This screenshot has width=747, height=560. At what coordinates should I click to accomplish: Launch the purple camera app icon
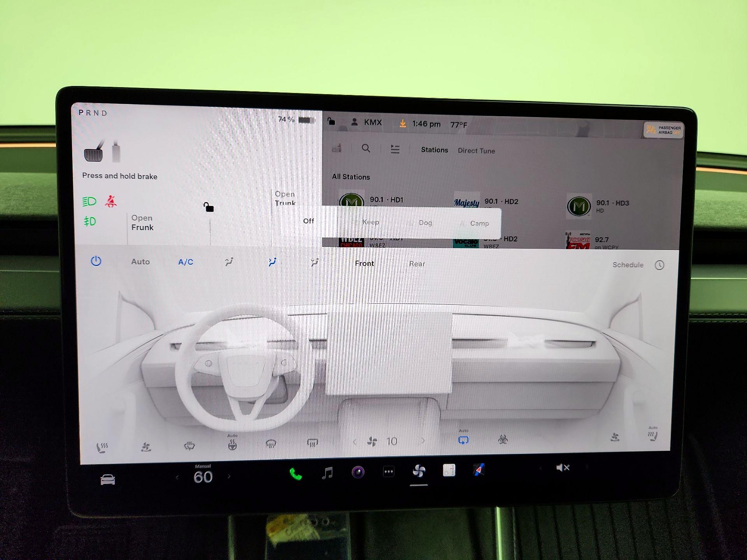[358, 472]
